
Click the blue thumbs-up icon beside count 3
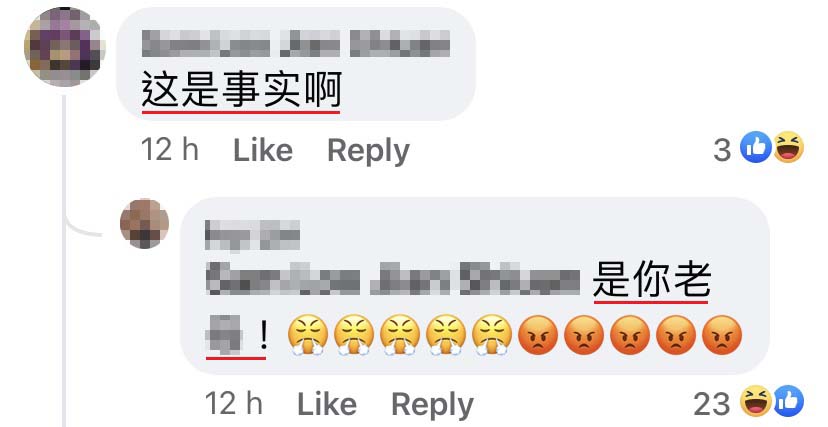(x=756, y=147)
